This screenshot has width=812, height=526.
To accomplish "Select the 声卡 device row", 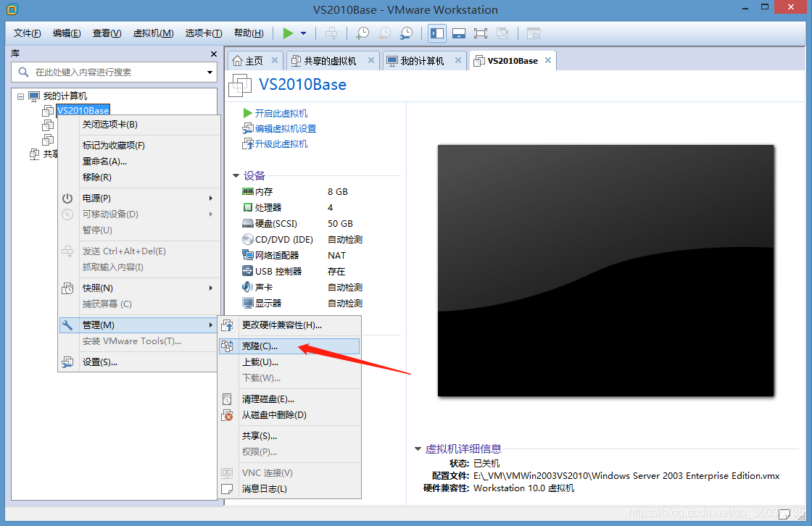I will click(x=302, y=288).
